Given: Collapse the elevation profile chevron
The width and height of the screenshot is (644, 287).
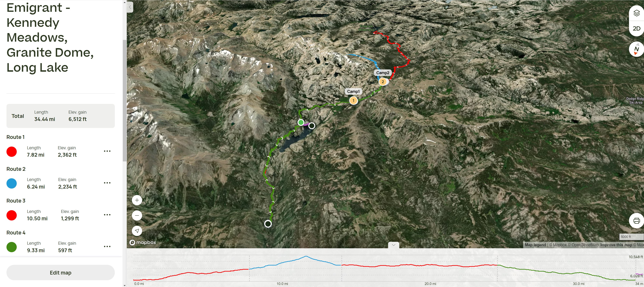Looking at the screenshot, I should pyautogui.click(x=394, y=245).
